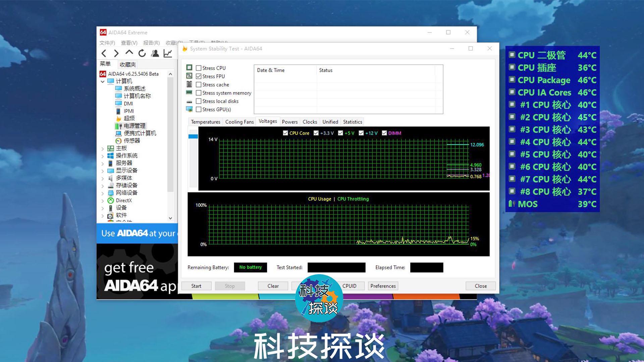Click the Statistics tab
Screen dimensions: 644x362
353,122
